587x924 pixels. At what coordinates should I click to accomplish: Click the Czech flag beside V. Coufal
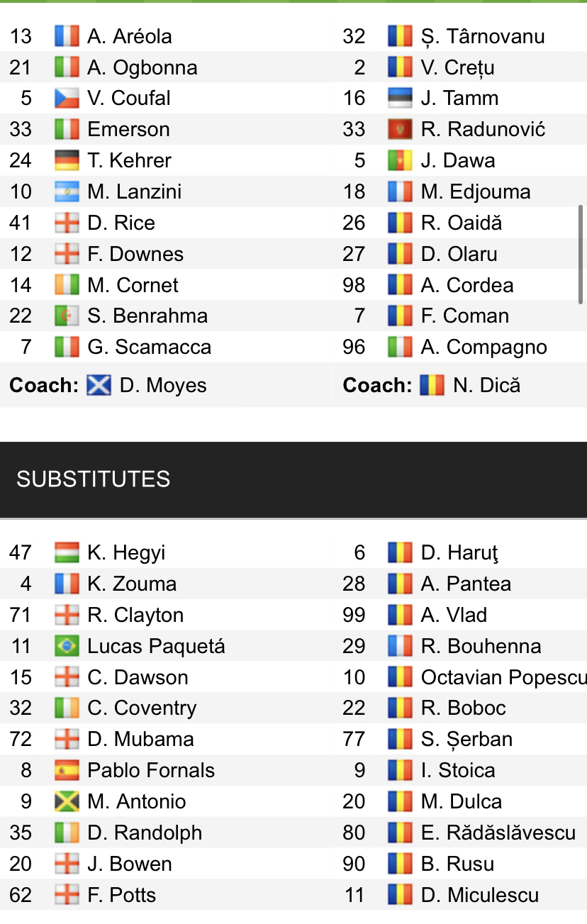67,99
